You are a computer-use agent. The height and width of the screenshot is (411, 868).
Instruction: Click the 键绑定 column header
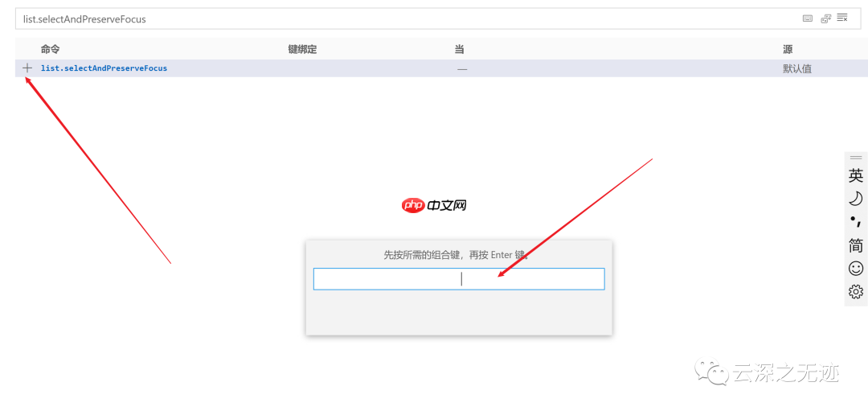[302, 49]
